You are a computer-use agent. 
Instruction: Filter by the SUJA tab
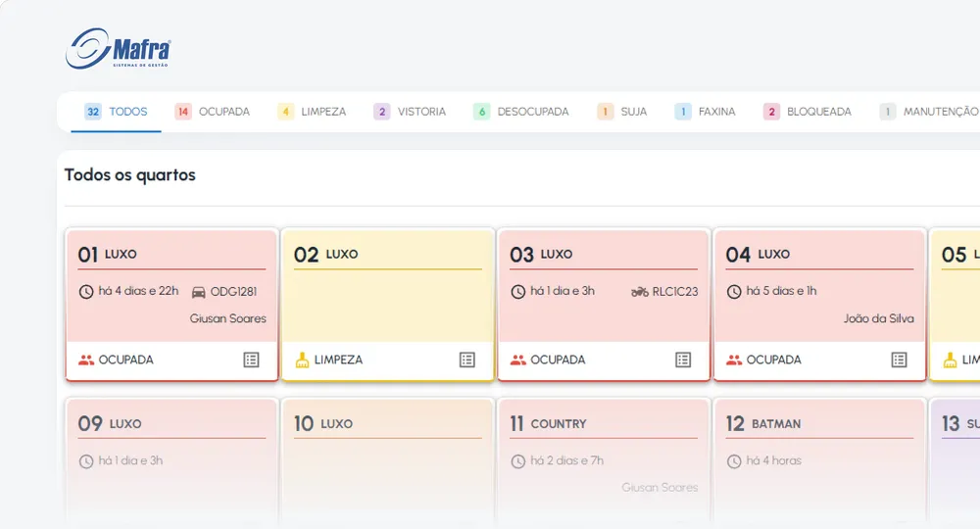pos(622,112)
